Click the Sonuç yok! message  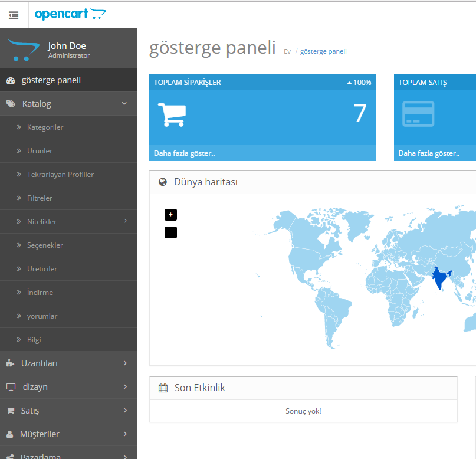point(303,411)
